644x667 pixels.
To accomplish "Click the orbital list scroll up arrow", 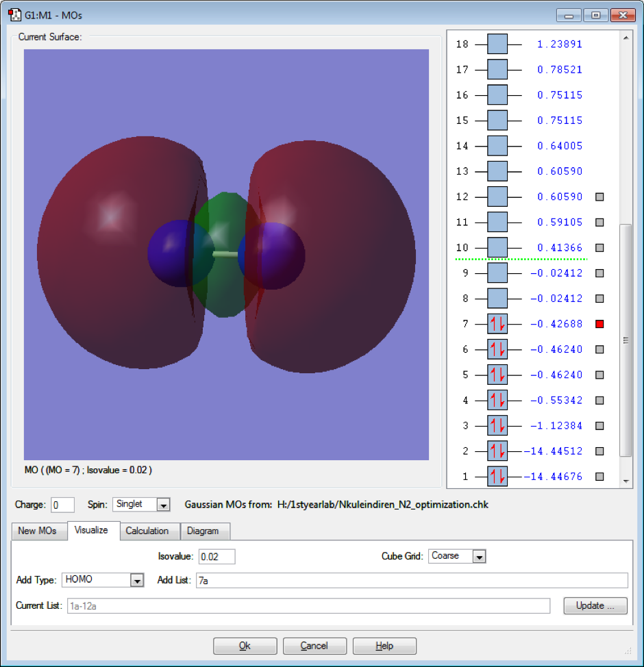I will (626, 38).
